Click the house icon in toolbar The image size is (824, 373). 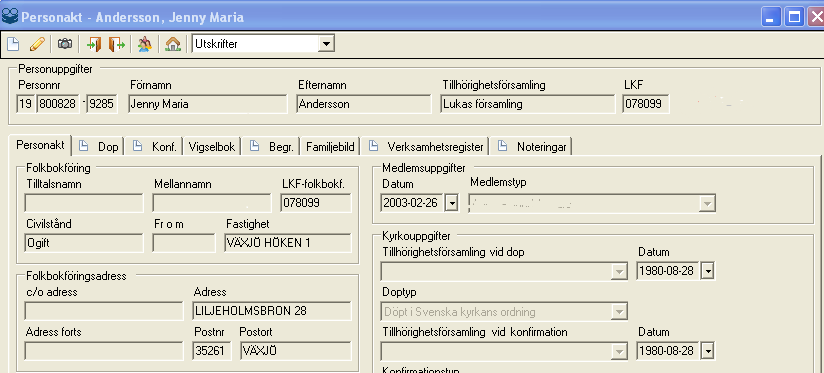[x=173, y=44]
